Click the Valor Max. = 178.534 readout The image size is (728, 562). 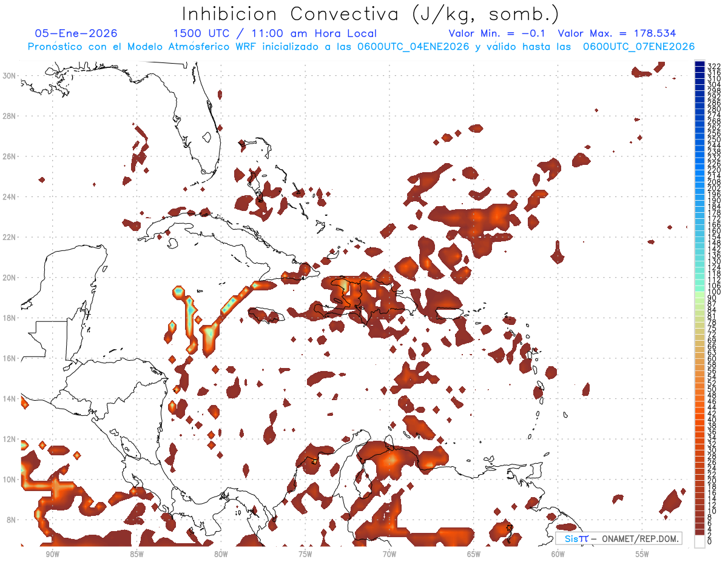coord(617,34)
